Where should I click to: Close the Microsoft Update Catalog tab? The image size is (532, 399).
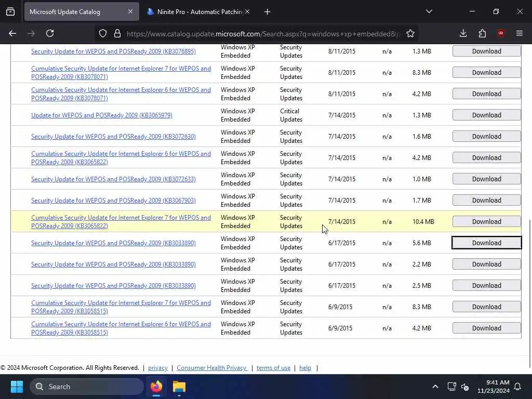point(130,11)
